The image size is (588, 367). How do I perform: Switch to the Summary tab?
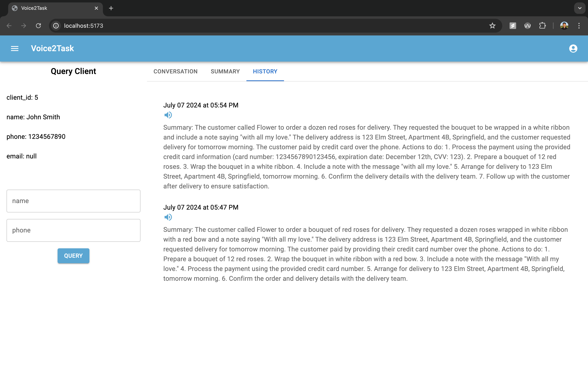(225, 71)
